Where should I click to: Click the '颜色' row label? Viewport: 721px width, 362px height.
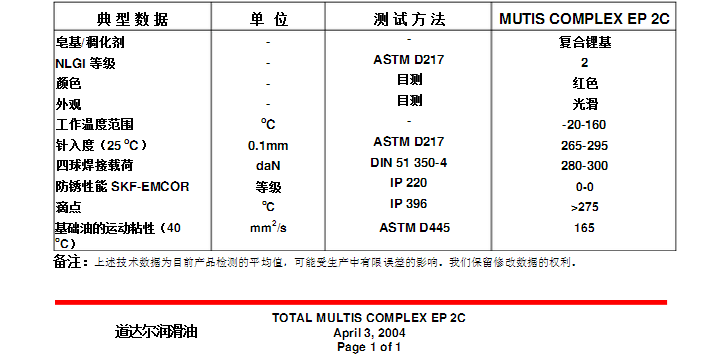coord(68,83)
